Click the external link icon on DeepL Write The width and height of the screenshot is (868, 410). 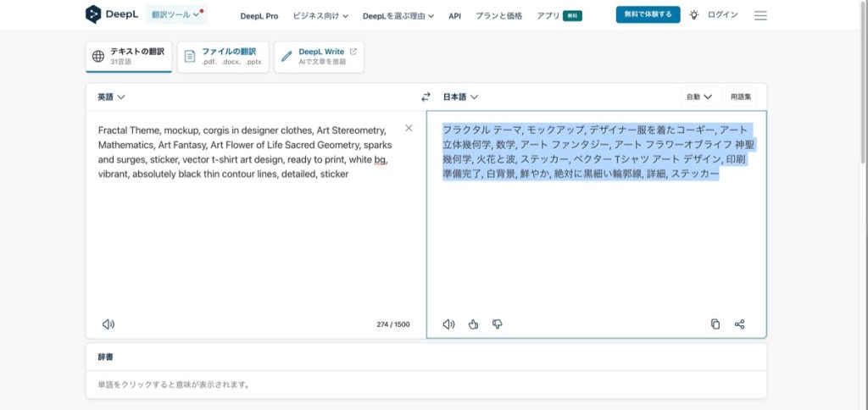point(353,52)
